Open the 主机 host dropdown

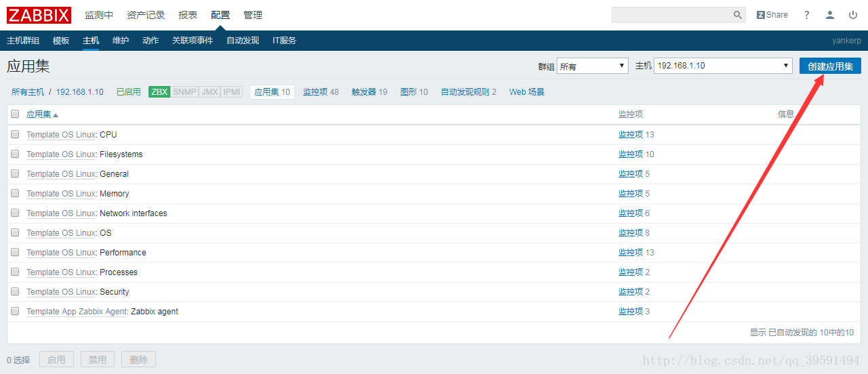click(x=723, y=66)
